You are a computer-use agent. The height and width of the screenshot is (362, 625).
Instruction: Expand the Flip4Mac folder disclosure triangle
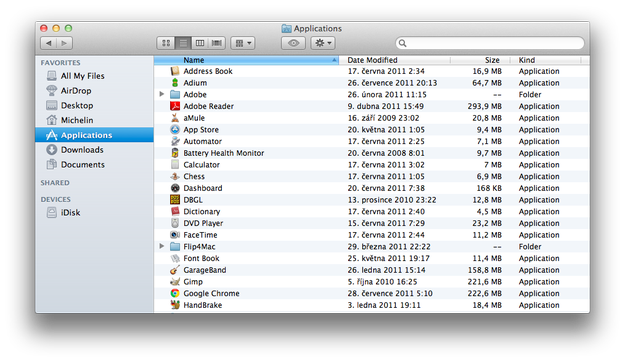pyautogui.click(x=161, y=246)
